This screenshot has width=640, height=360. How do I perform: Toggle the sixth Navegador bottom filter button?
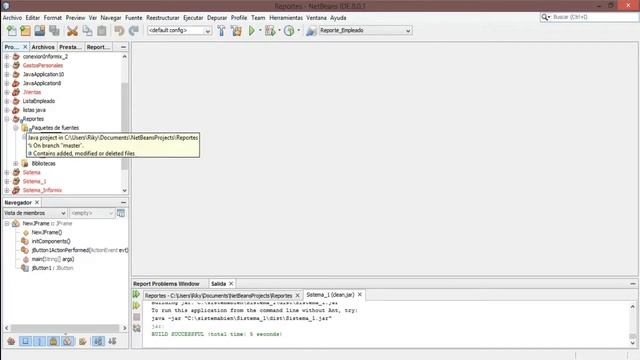point(82,341)
